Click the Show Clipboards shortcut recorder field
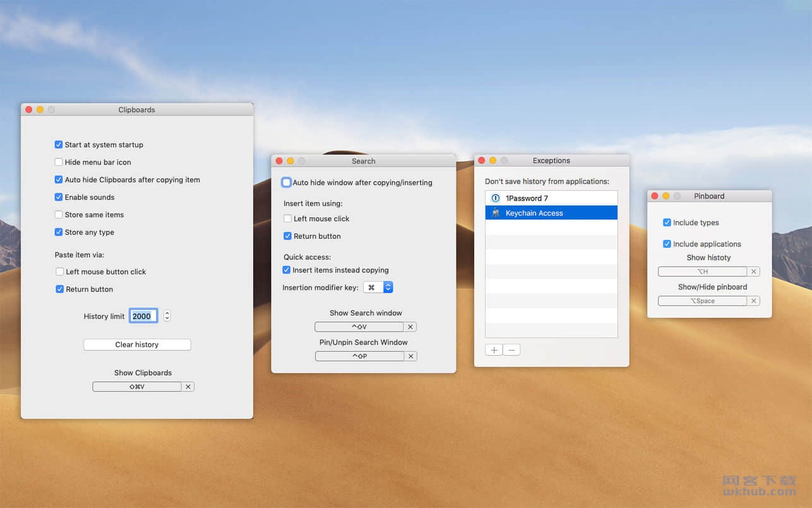 pos(137,387)
